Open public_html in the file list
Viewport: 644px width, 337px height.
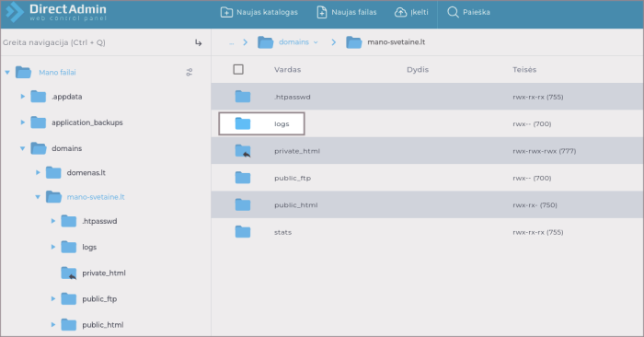pos(295,205)
